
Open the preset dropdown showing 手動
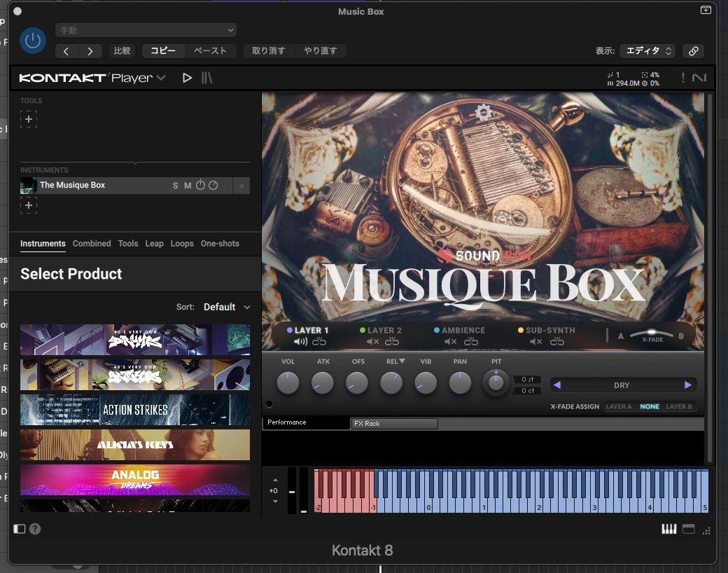tap(146, 30)
